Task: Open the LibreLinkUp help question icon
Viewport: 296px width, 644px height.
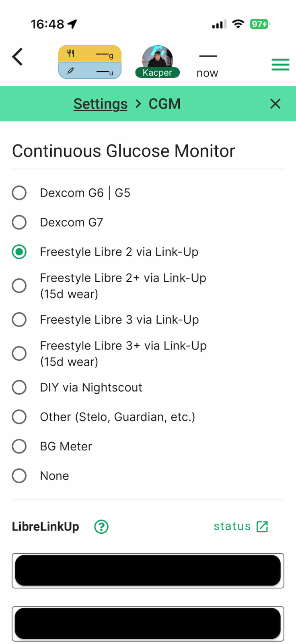Action: (101, 526)
